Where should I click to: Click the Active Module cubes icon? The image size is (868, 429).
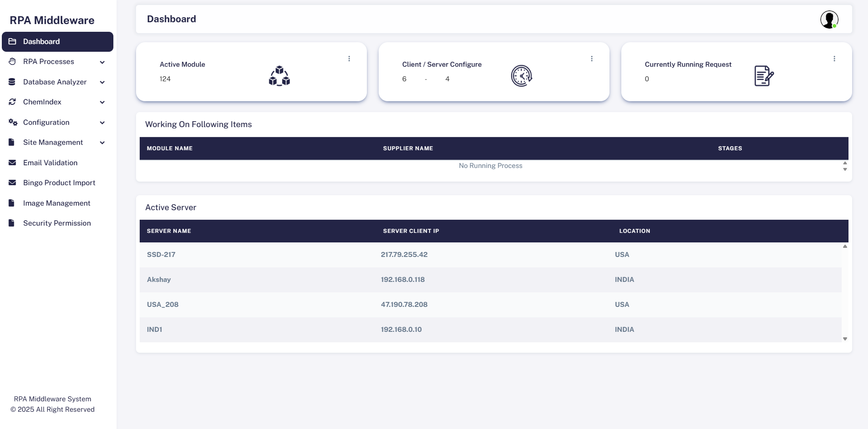click(279, 76)
